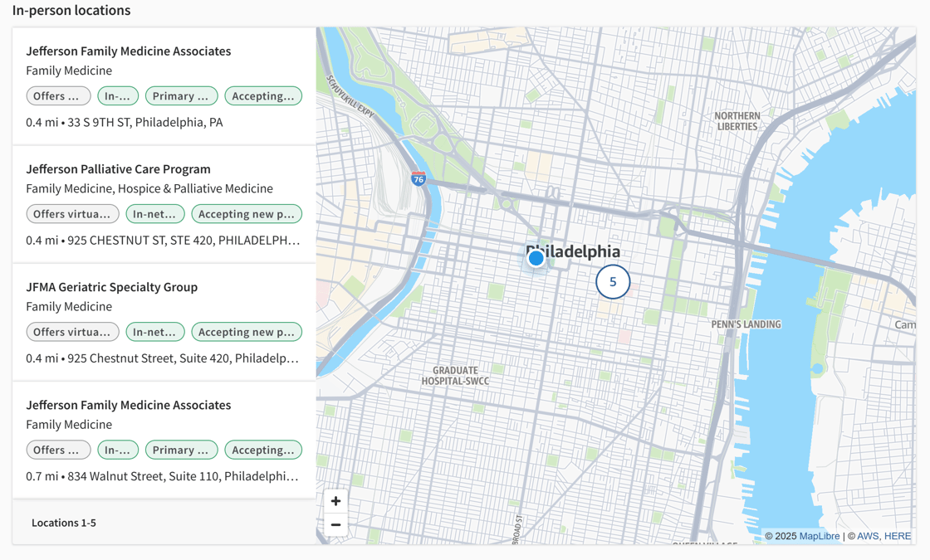Click the 'PENN'S LANDING' map label

tap(746, 324)
